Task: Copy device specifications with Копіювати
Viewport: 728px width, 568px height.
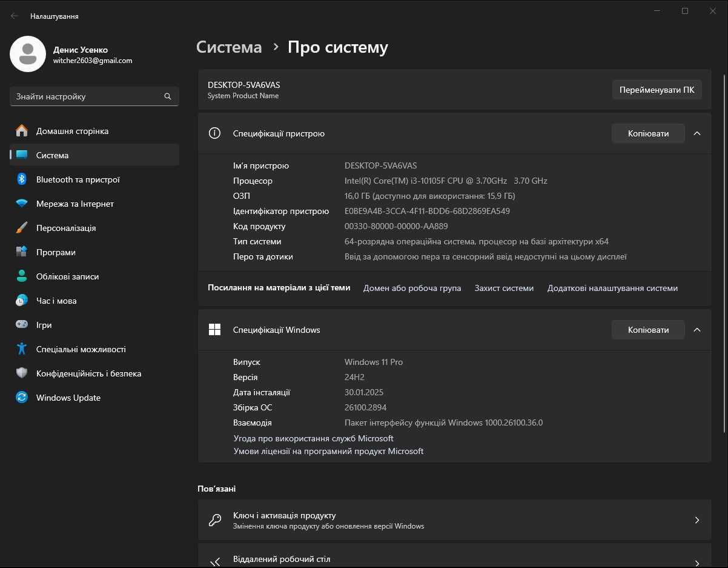Action: 648,133
